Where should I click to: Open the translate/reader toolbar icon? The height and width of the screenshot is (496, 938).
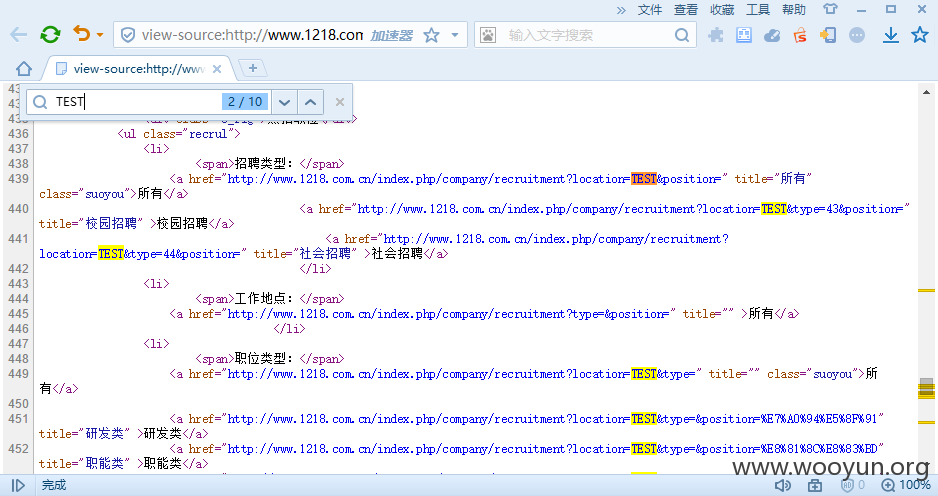(x=744, y=35)
